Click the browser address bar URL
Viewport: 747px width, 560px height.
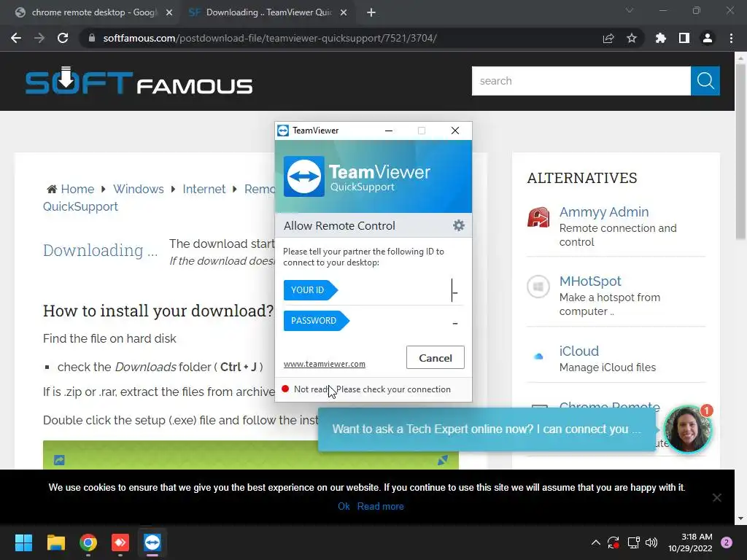tap(270, 38)
